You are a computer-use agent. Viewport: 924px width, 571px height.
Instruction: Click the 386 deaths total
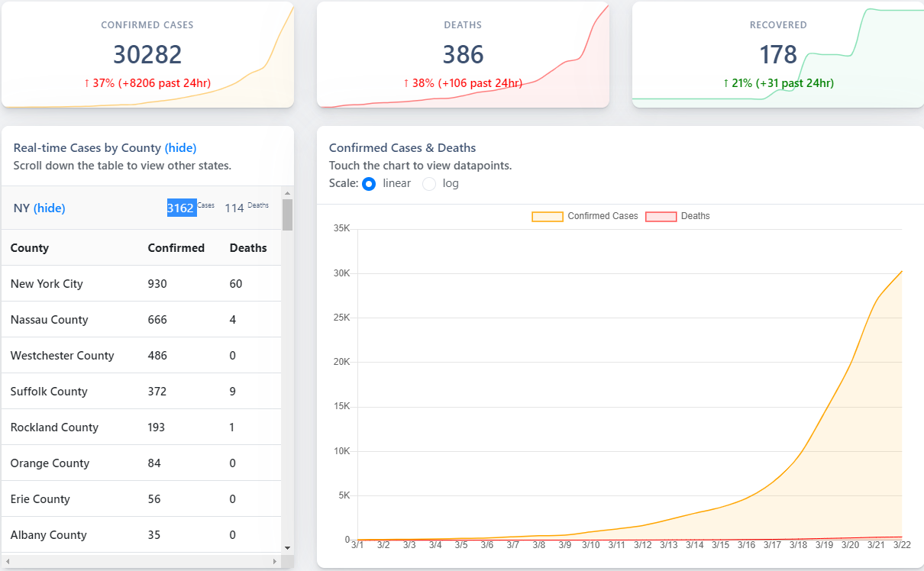463,54
